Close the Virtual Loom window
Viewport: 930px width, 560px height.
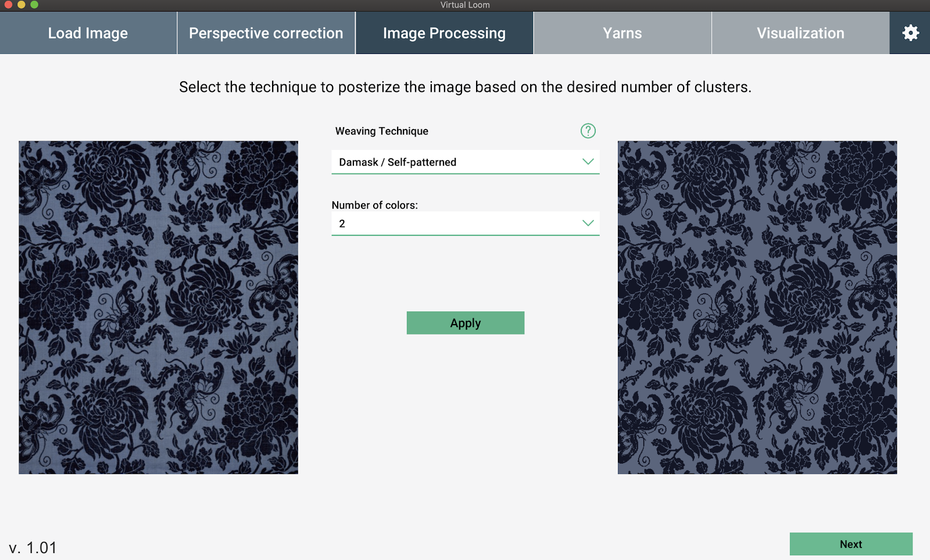coord(8,5)
